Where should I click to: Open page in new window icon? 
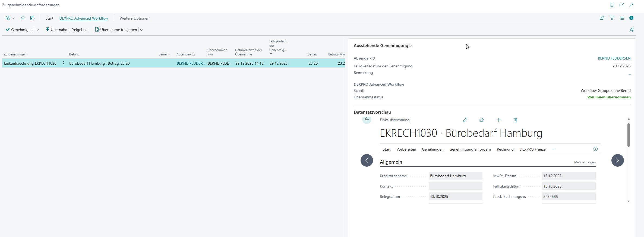click(622, 5)
